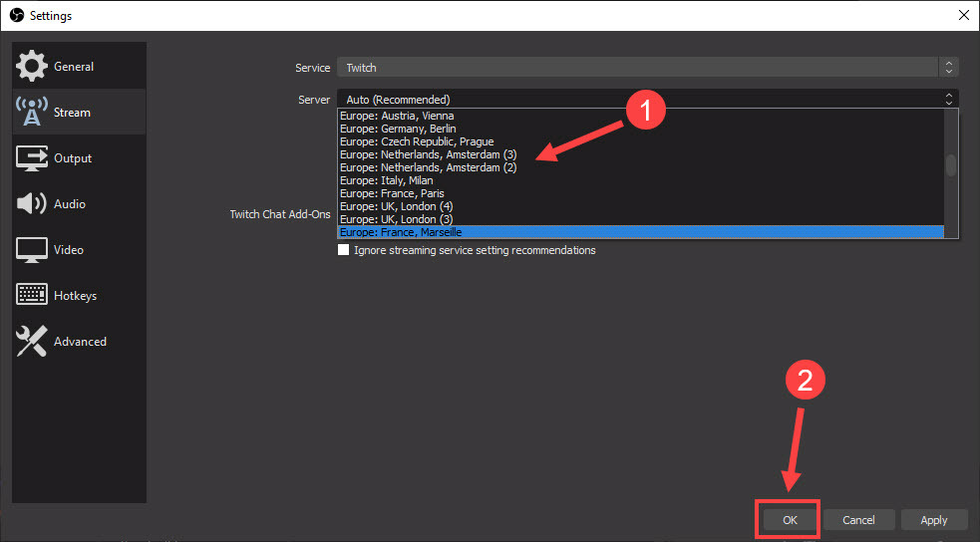
Task: Select the Hotkeys keyboard icon
Action: (32, 296)
